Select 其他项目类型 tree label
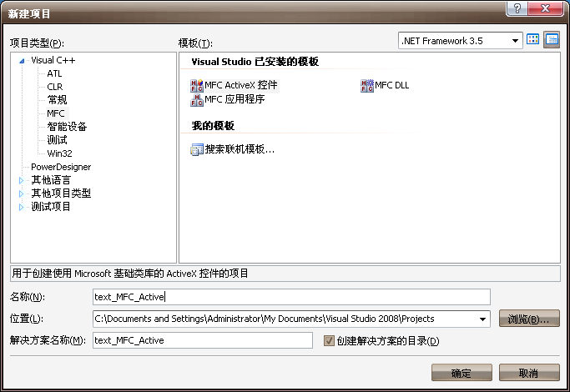This screenshot has width=570, height=392. 61,193
